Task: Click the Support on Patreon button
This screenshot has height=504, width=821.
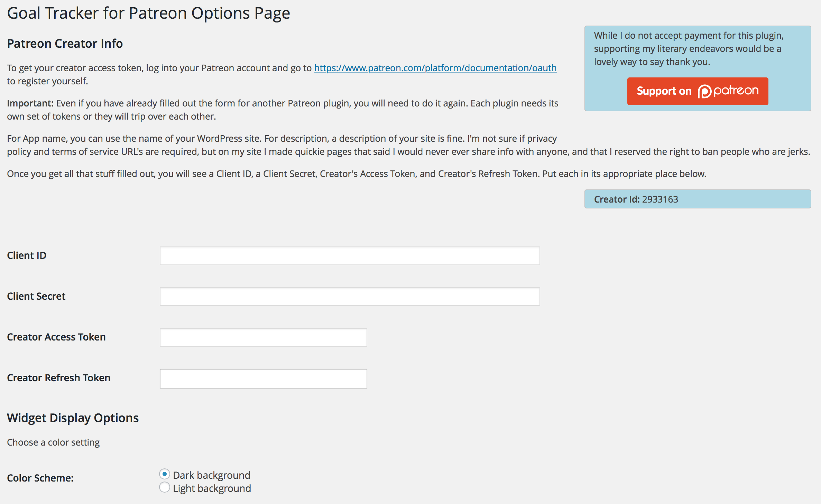Action: tap(698, 91)
